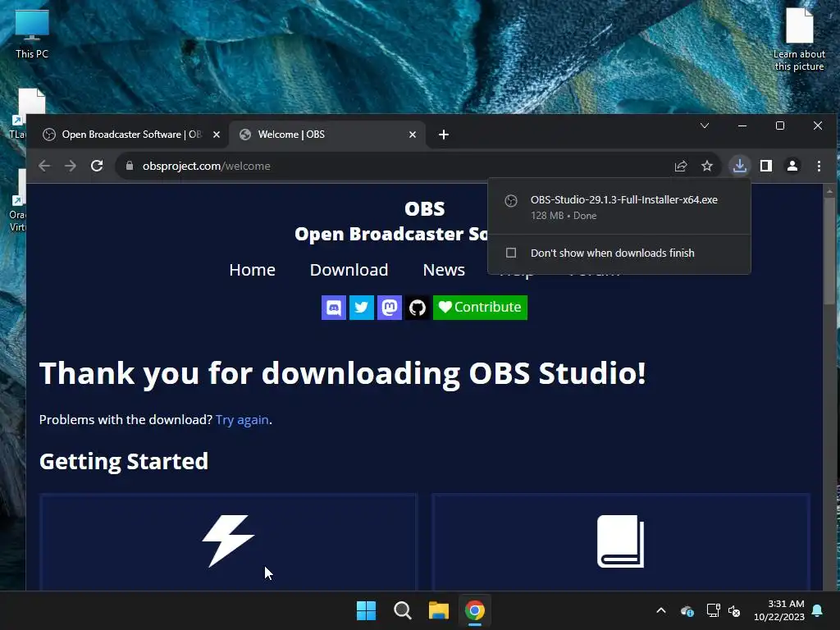Open the Discord social icon
Image resolution: width=840 pixels, height=630 pixels.
(333, 308)
